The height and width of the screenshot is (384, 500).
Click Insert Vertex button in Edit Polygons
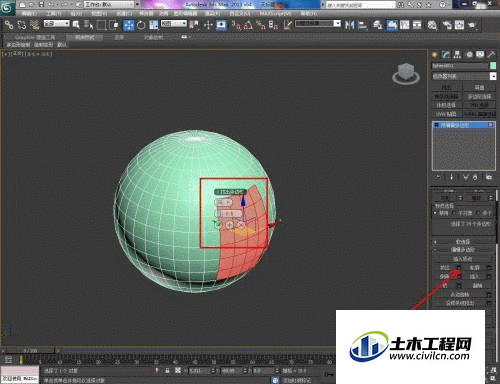tap(463, 259)
